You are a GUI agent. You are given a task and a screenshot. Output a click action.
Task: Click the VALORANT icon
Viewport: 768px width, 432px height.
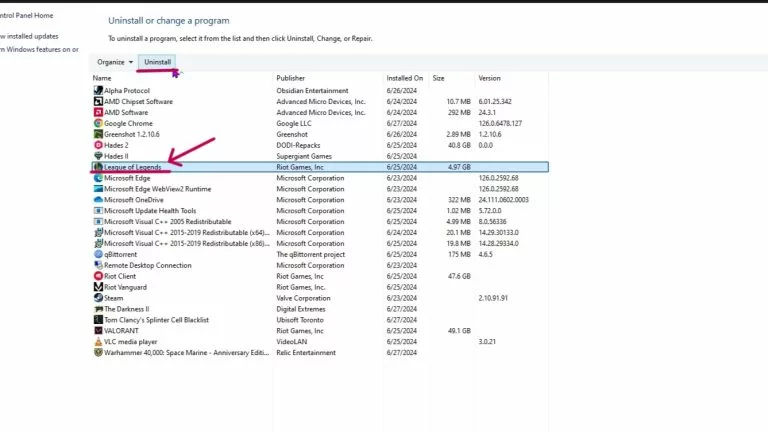click(98, 331)
